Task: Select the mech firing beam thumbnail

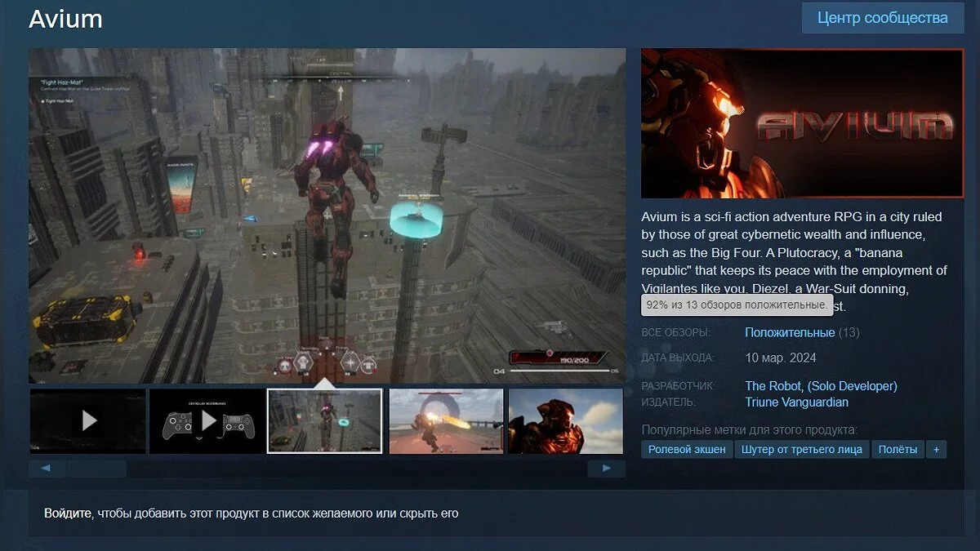Action: [446, 421]
